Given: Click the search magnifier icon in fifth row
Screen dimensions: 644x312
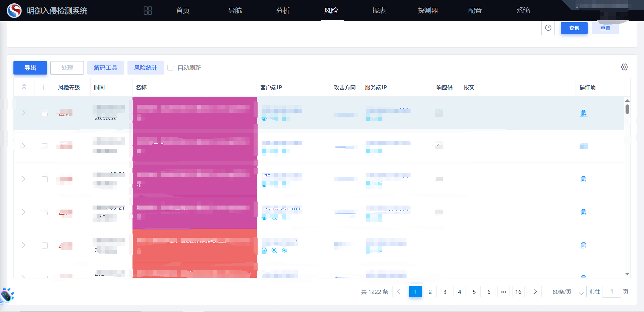Looking at the screenshot, I should pyautogui.click(x=274, y=250).
